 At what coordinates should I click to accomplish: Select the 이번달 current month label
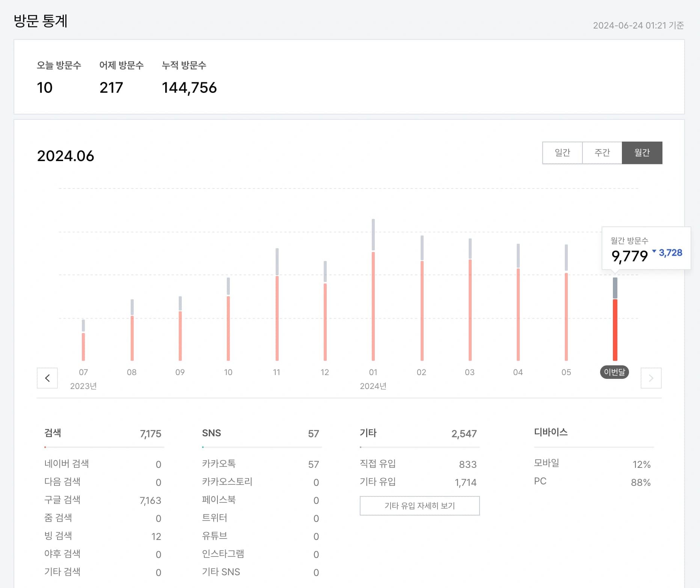point(614,372)
